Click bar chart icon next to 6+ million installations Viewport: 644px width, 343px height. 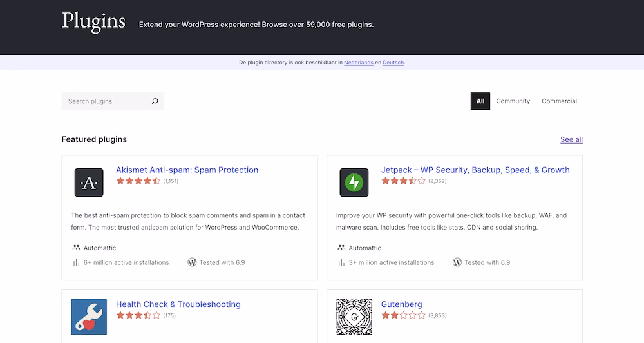[76, 262]
